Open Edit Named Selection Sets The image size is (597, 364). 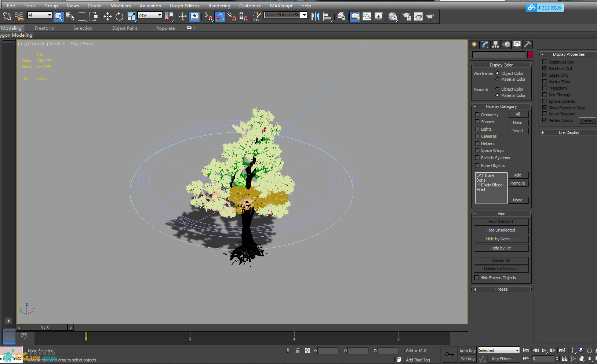[x=257, y=16]
